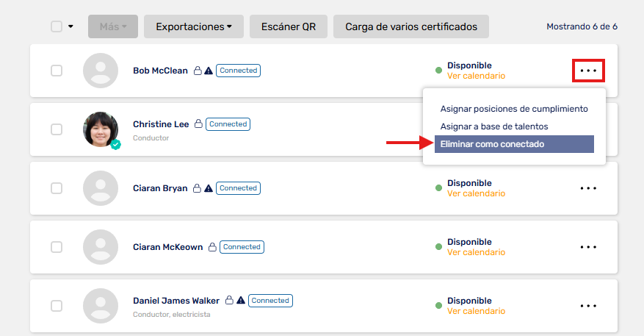Tick the checkbox for Bob McClean

pyautogui.click(x=57, y=71)
